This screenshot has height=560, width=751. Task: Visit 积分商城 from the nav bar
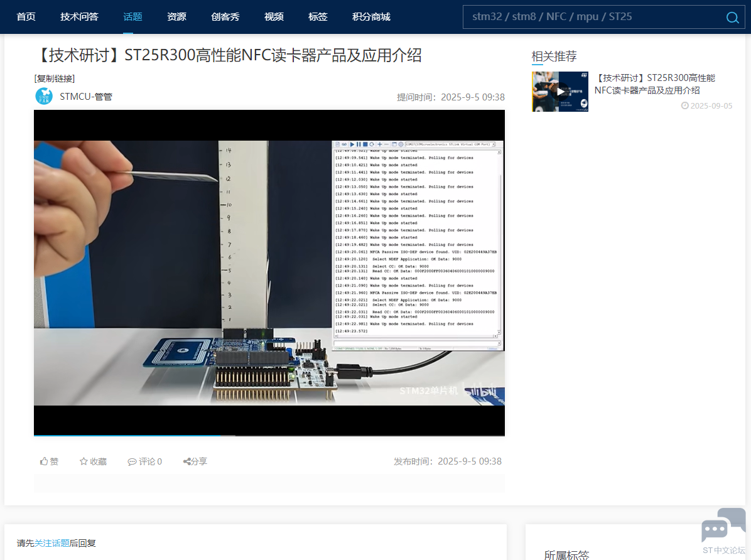tap(371, 17)
